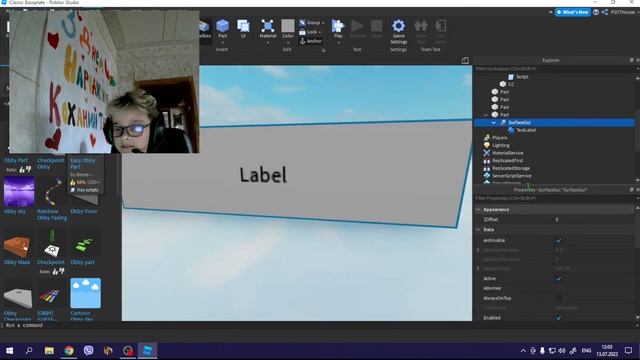This screenshot has width=640, height=360.
Task: Toggle Anchor for the selected part
Action: 311,41
